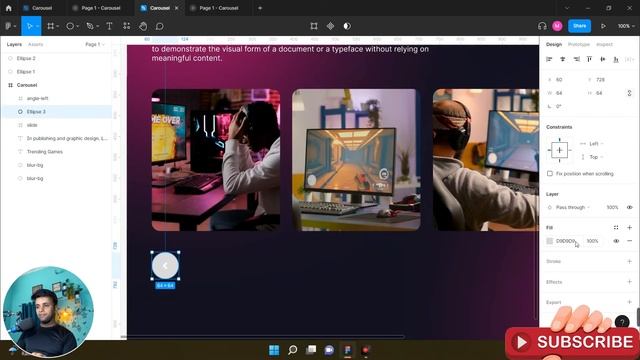The image size is (640, 360).
Task: Click the Edit object icon
Action: tap(314, 26)
